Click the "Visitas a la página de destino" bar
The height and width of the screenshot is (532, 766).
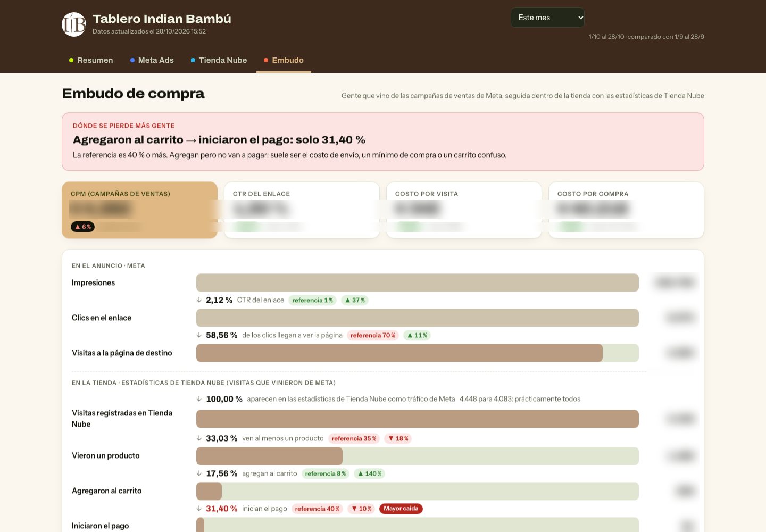pos(418,353)
